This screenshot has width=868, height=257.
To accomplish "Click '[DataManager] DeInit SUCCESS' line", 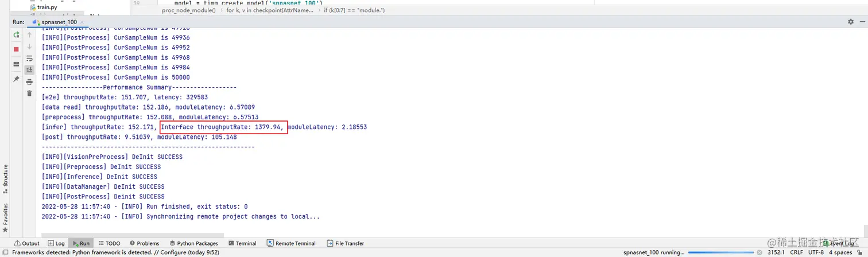I will (x=103, y=186).
